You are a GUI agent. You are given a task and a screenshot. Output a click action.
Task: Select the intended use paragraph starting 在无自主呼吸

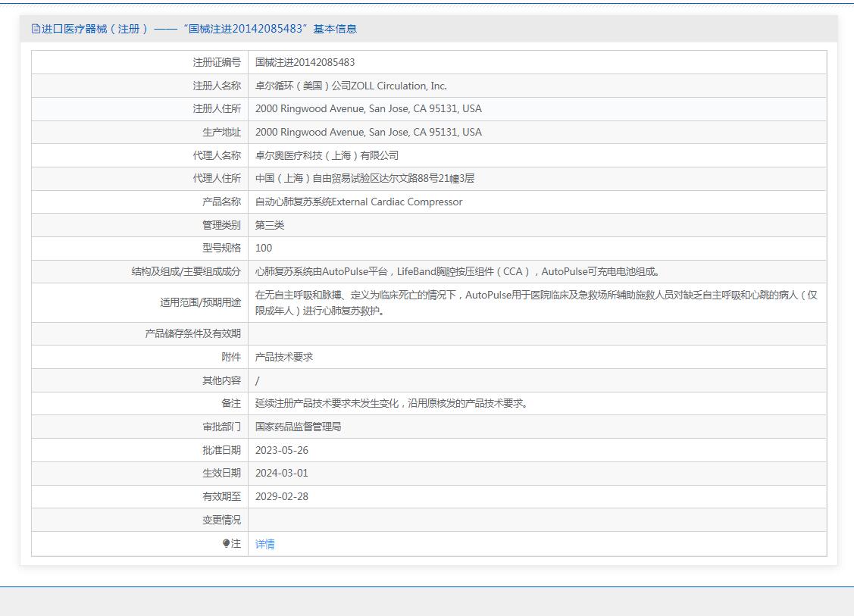[536, 303]
